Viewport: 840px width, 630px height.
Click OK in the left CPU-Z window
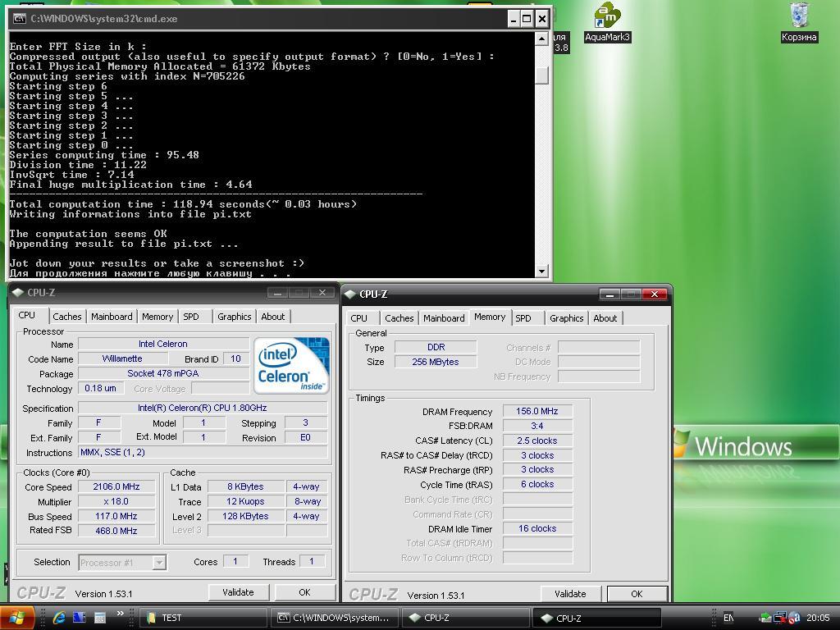click(x=305, y=592)
